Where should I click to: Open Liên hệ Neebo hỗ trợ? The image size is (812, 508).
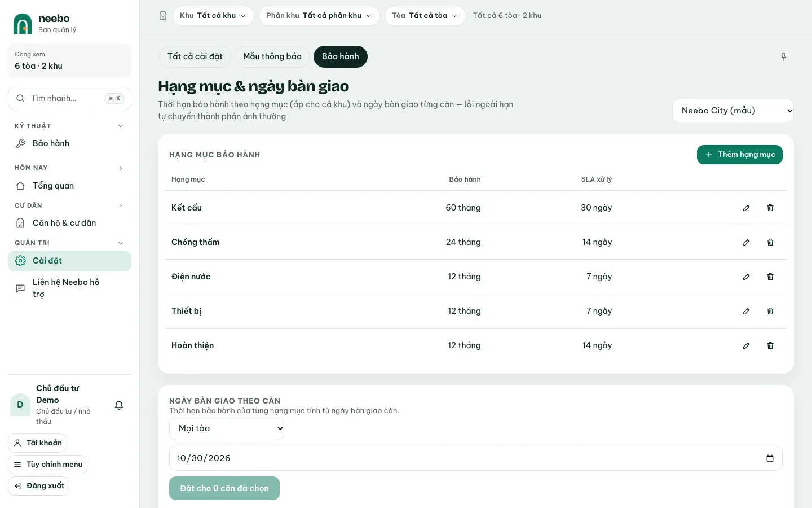(x=69, y=288)
